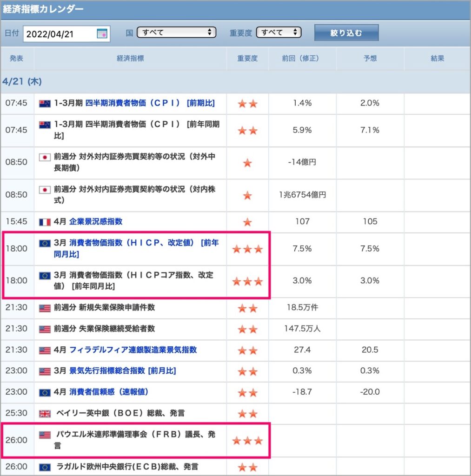This screenshot has height=476, width=471.
Task: Click the New Zealand flag beside CPI [前期比]
Action: tap(45, 104)
